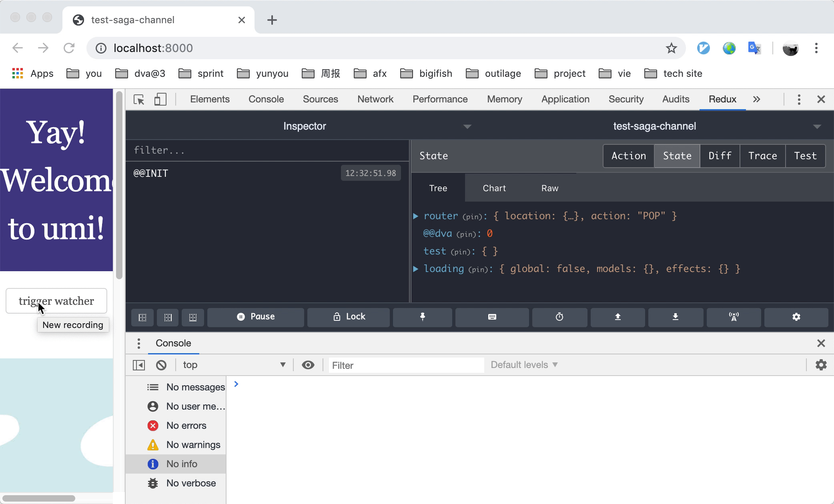This screenshot has height=504, width=834.
Task: Click the Redux pin (persist) icon button
Action: pyautogui.click(x=422, y=317)
